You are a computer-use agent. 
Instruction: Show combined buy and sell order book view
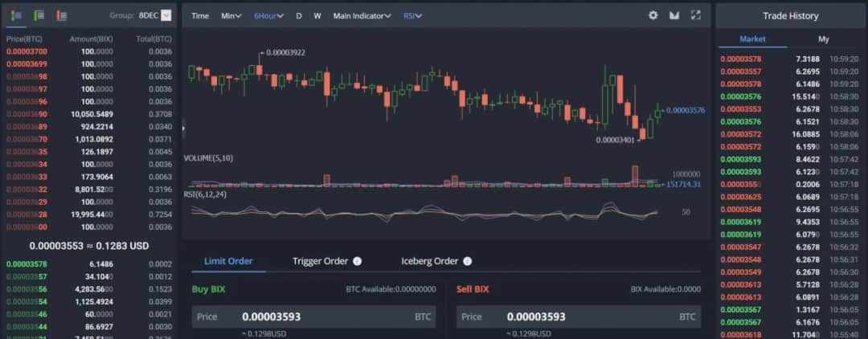tap(16, 15)
